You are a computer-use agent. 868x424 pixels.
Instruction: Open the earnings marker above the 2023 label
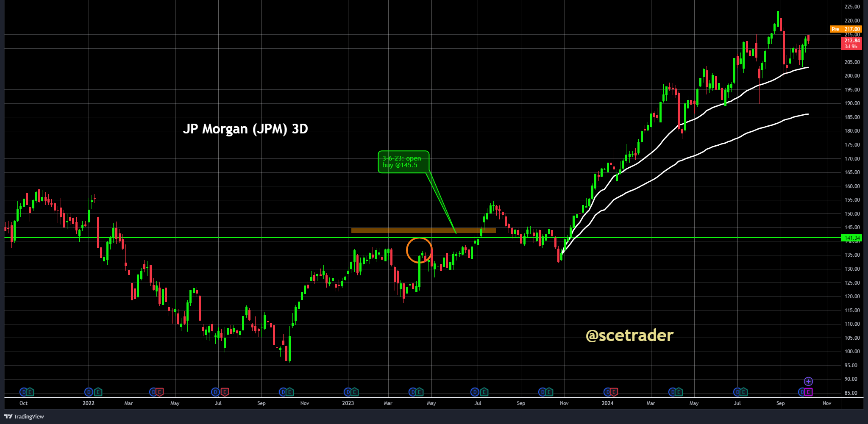(354, 392)
